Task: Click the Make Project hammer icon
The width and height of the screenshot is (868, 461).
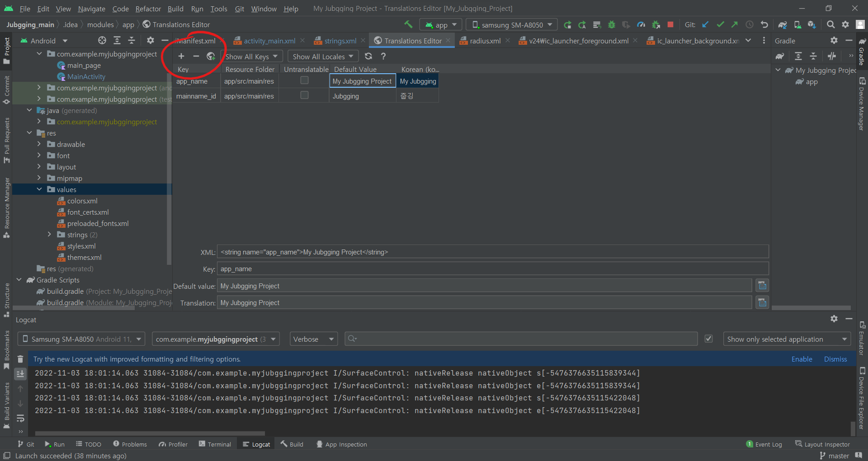Action: 408,24
